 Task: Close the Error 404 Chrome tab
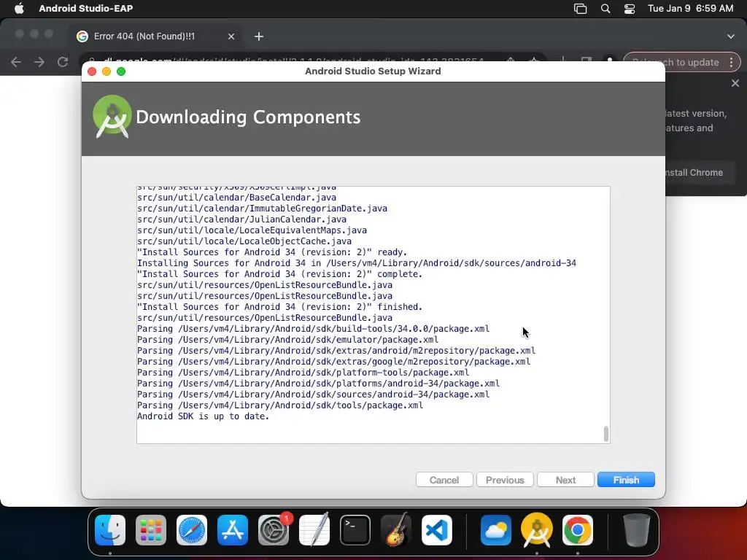[x=231, y=36]
